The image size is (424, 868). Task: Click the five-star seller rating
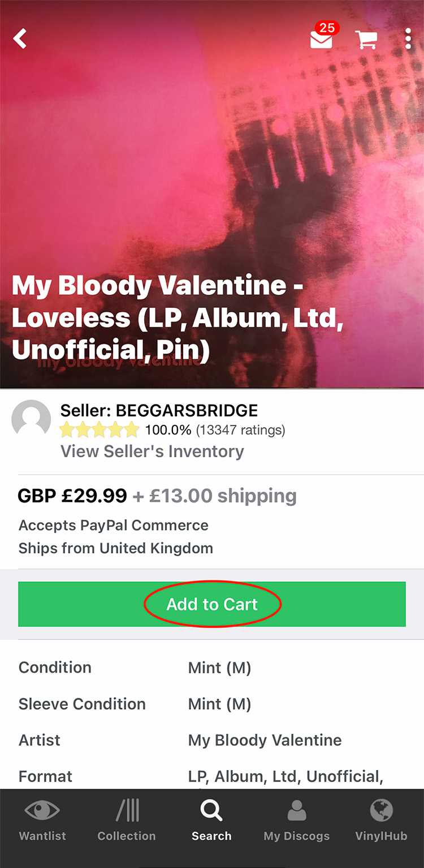coord(99,430)
